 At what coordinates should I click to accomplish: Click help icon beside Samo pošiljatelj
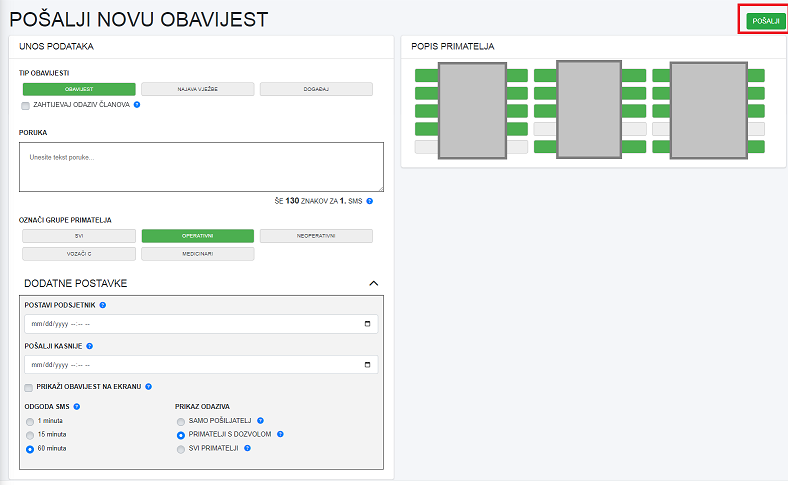(260, 421)
